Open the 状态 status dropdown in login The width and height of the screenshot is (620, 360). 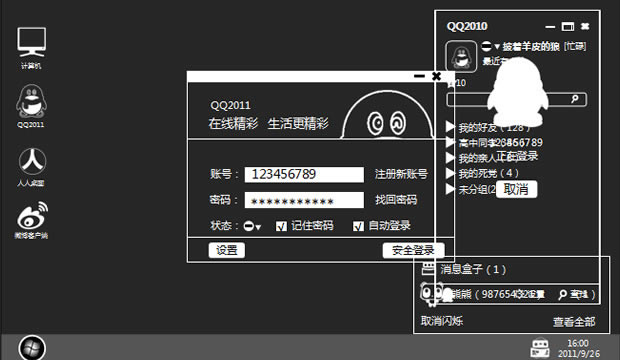pos(252,226)
